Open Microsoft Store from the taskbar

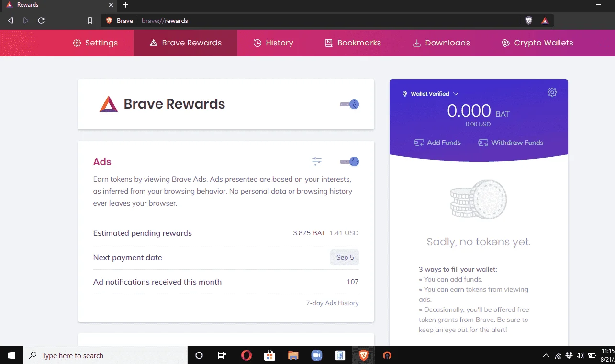tap(269, 355)
